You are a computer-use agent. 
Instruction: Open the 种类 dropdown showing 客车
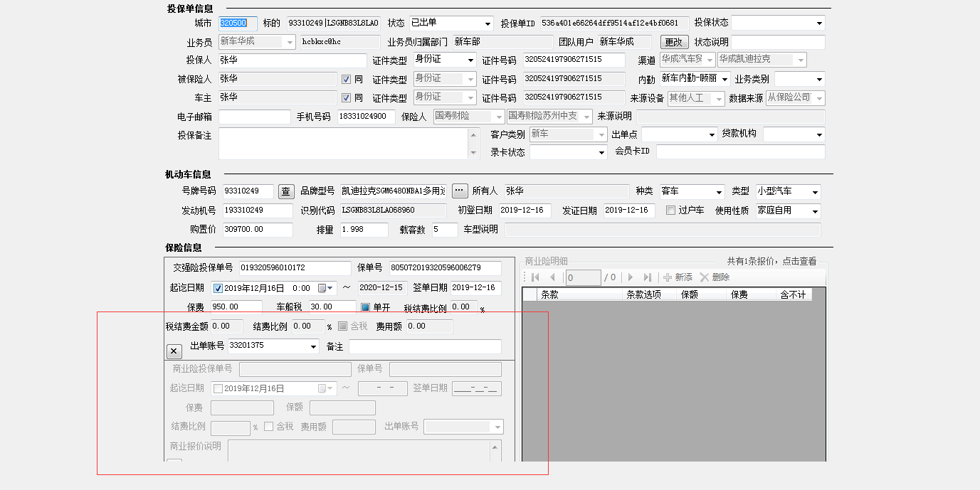[718, 191]
